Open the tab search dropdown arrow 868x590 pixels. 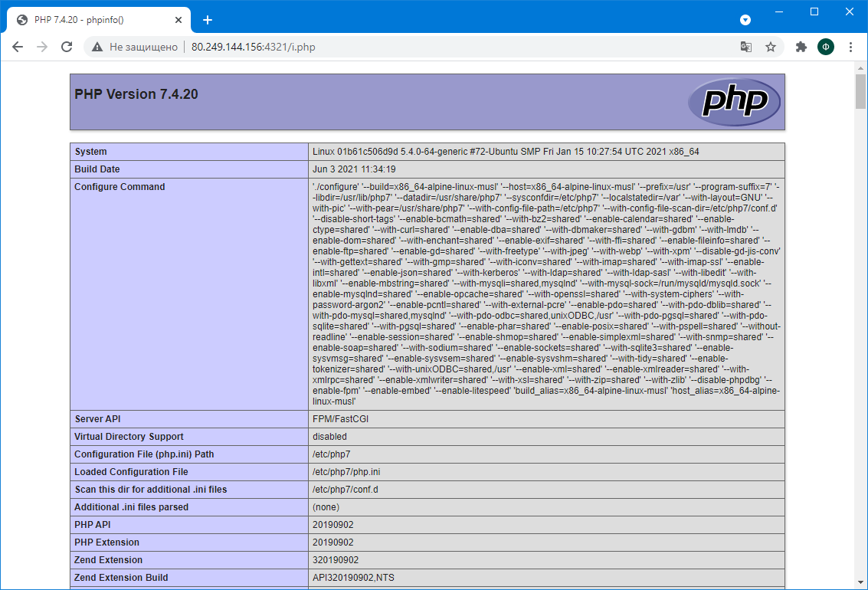click(x=745, y=20)
